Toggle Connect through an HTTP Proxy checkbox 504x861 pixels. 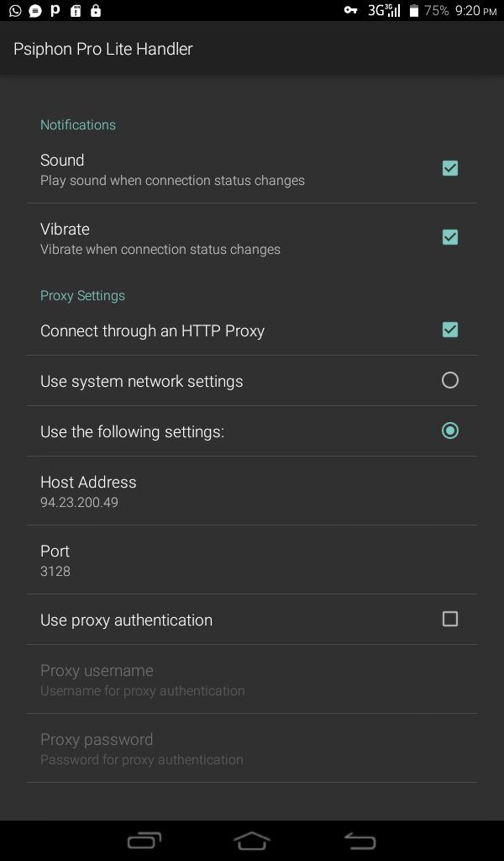pos(450,330)
